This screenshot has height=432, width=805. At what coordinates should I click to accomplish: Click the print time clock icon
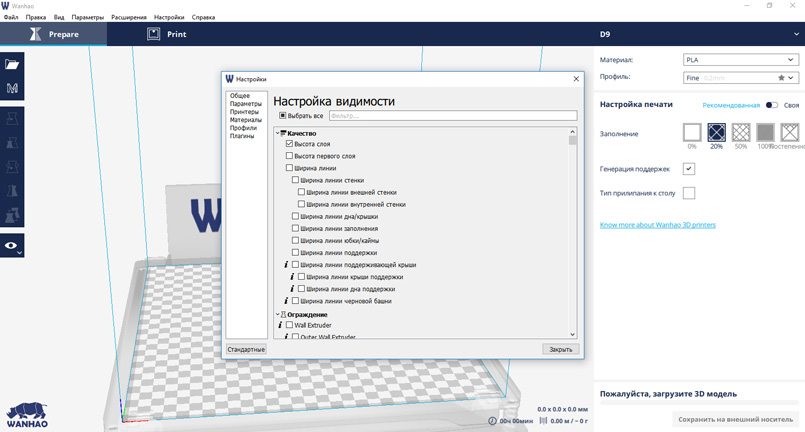pyautogui.click(x=492, y=421)
